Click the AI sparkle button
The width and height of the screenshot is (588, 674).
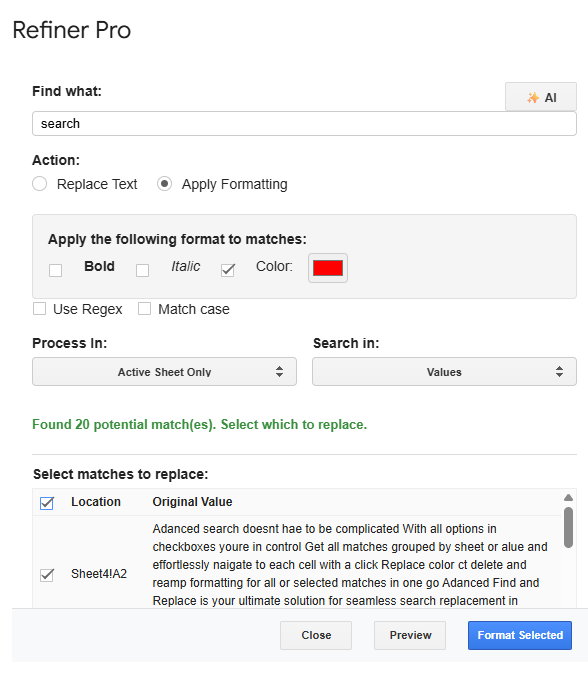(x=541, y=97)
